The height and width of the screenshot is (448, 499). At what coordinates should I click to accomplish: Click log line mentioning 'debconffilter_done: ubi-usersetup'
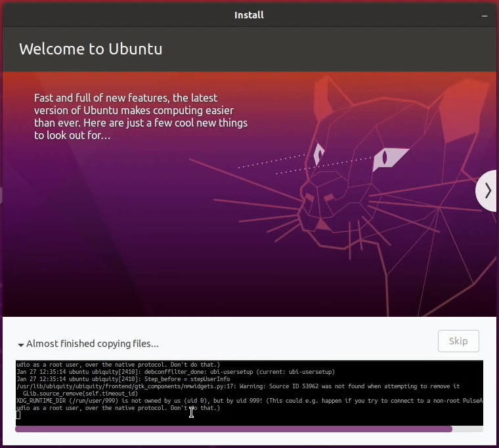[x=175, y=372]
